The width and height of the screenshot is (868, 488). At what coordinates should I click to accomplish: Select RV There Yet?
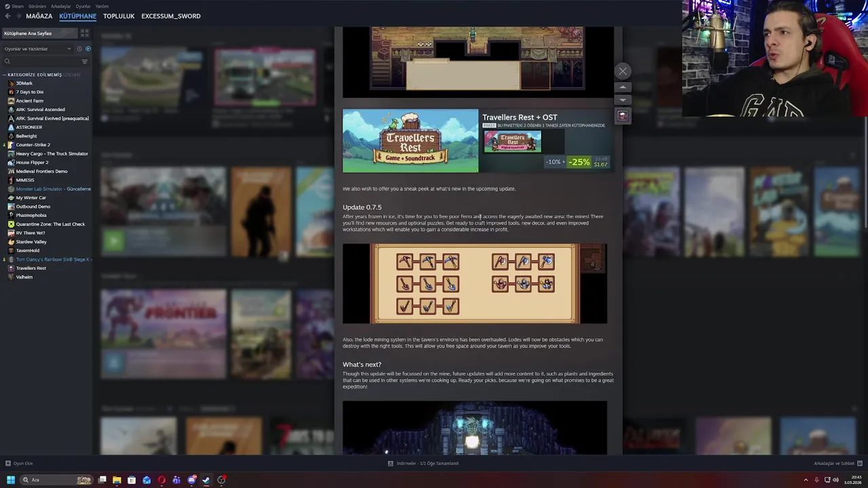click(31, 233)
